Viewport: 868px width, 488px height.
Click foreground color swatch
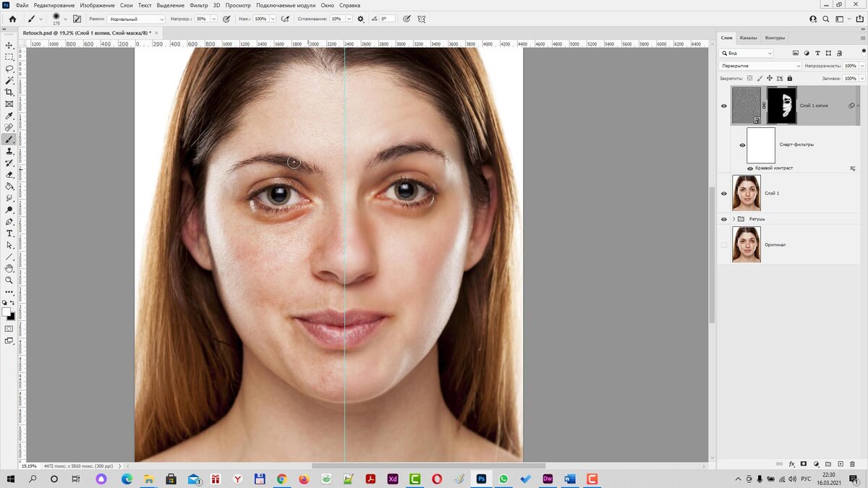tap(7, 312)
